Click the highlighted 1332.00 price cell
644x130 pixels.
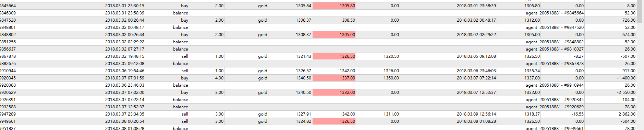pyautogui.click(x=334, y=93)
